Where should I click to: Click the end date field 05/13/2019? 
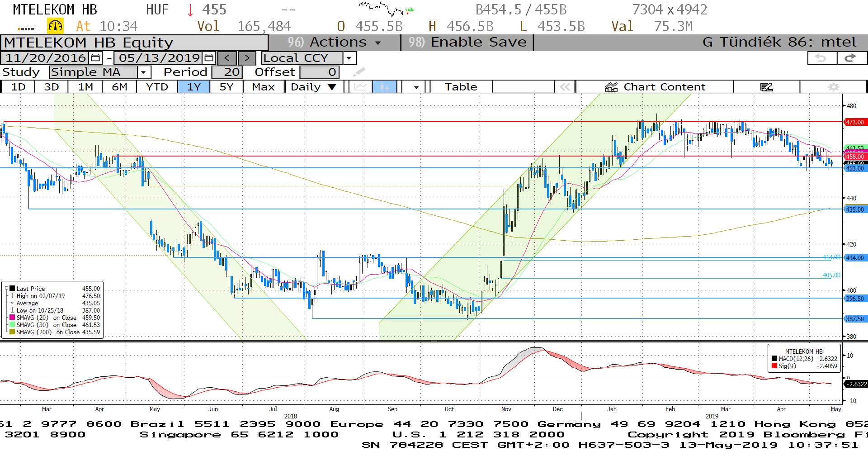point(159,58)
